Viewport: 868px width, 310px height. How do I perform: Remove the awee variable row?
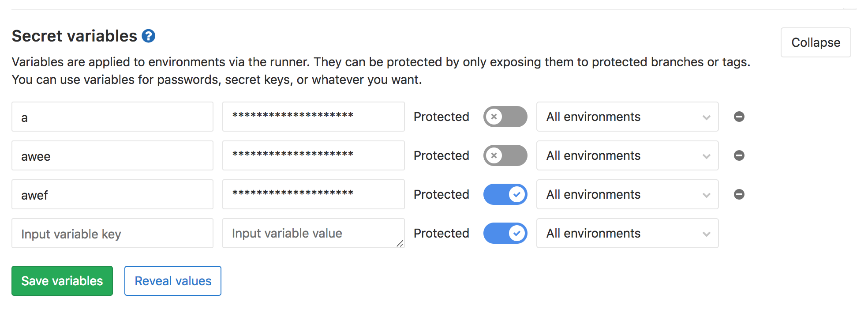(x=739, y=155)
